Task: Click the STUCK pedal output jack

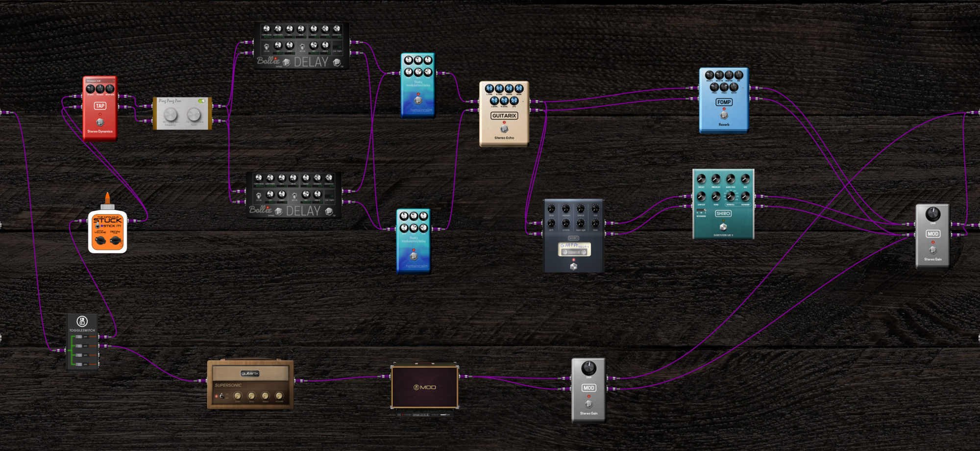Action: (132, 221)
